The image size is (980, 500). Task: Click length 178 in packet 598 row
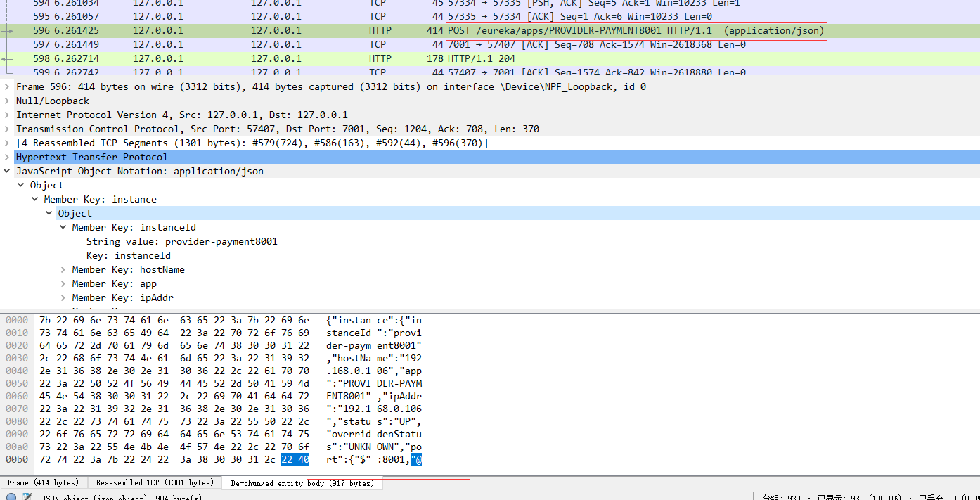click(x=434, y=58)
